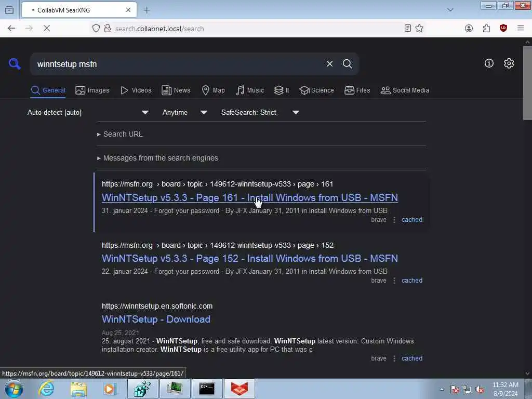This screenshot has height=399, width=532.
Task: Open the extensions puzzle icon
Action: 486,29
